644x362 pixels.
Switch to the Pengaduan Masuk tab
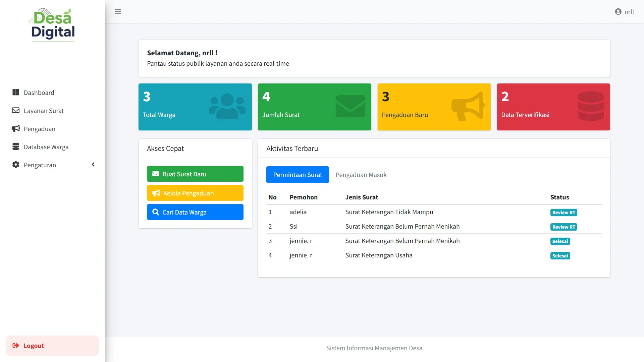[x=361, y=174]
